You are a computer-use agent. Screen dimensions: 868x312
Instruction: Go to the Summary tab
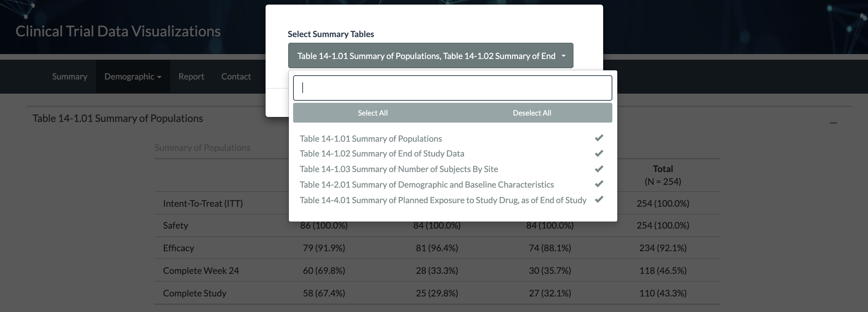click(70, 77)
